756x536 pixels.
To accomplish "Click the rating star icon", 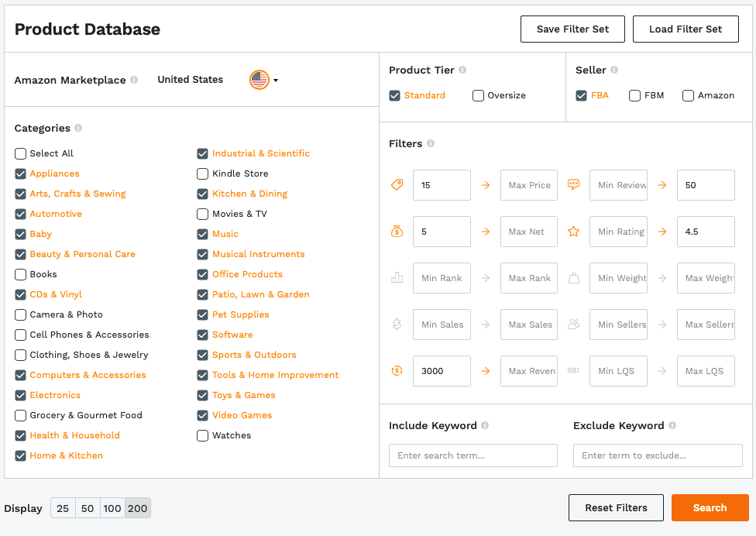I will pos(573,232).
